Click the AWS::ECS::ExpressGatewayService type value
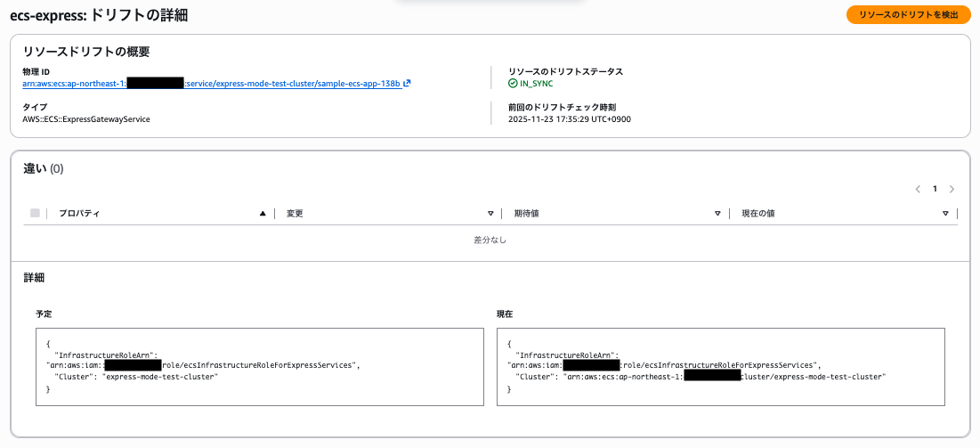The width and height of the screenshot is (980, 448). tap(86, 118)
